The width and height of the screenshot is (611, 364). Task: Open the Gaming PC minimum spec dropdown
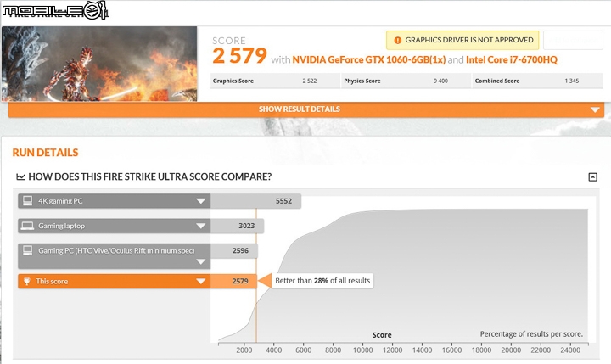tap(200, 261)
